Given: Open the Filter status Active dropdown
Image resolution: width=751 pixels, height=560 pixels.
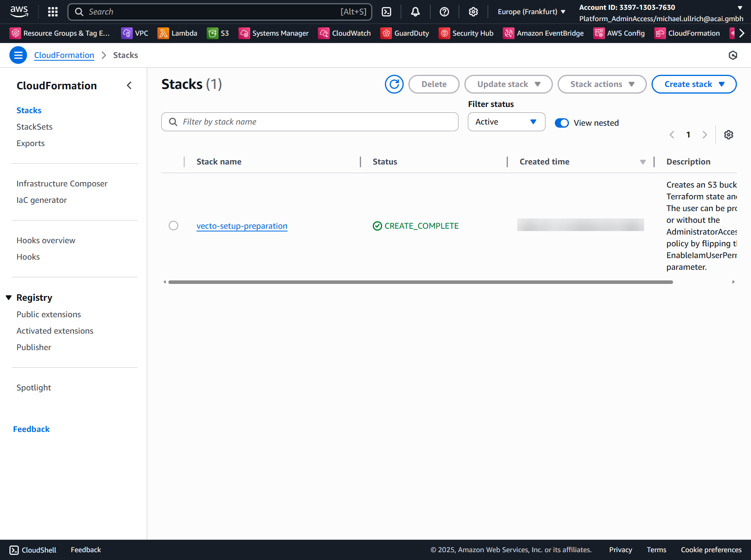Looking at the screenshot, I should [x=506, y=122].
